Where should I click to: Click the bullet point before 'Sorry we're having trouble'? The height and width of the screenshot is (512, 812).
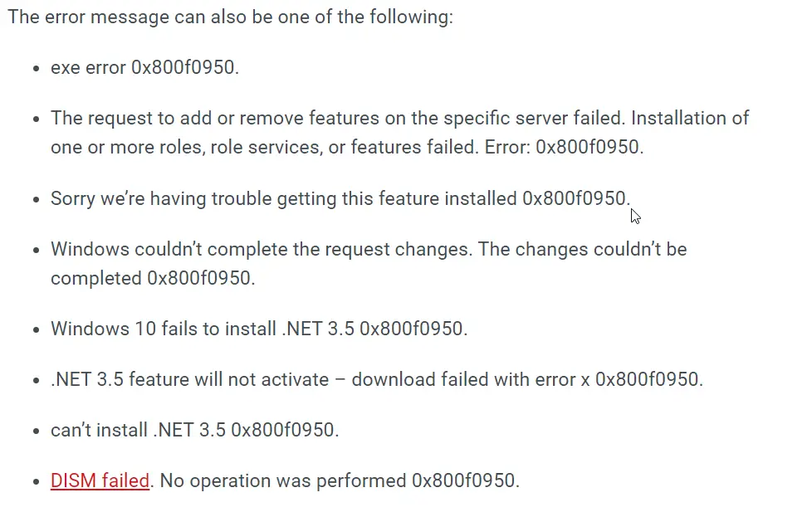tap(36, 199)
